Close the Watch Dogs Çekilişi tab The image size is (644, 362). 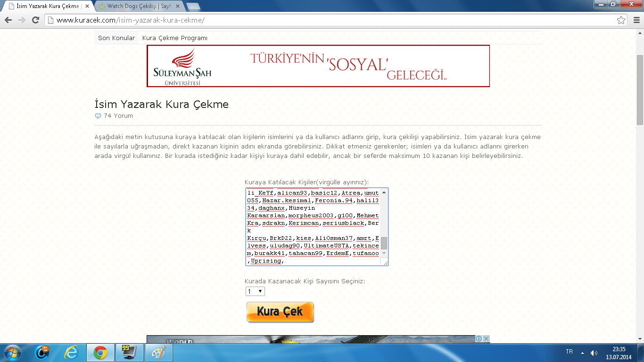(177, 7)
